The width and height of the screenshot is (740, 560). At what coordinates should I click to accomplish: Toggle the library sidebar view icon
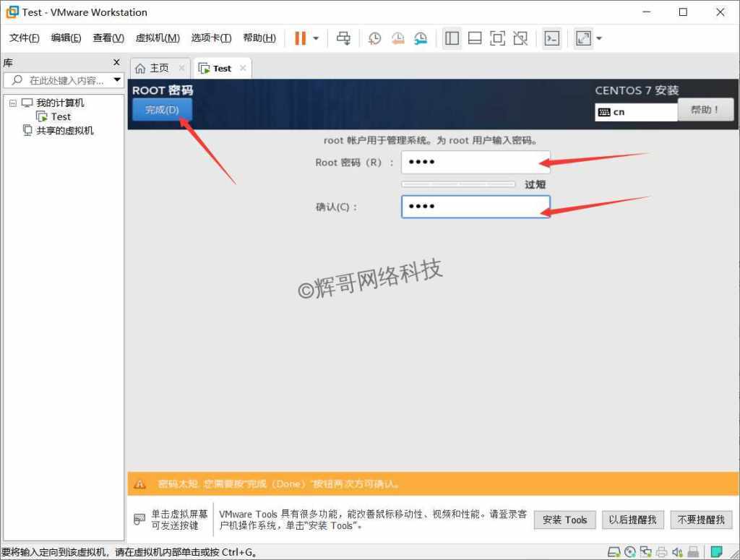tap(452, 38)
